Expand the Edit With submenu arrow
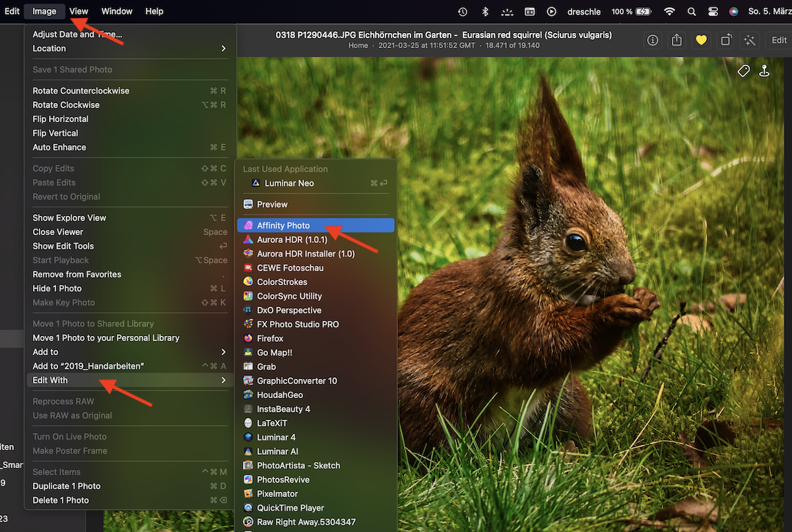The height and width of the screenshot is (532, 792). [223, 380]
